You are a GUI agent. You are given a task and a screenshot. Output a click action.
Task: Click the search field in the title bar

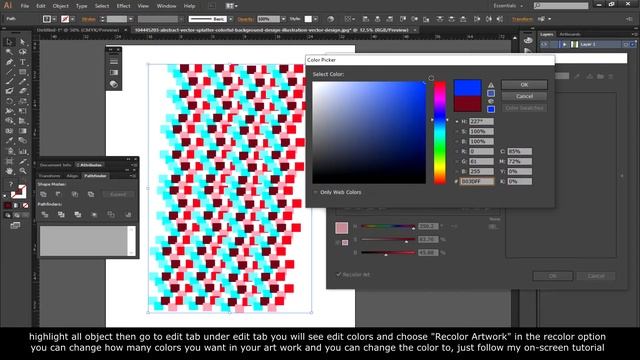561,6
